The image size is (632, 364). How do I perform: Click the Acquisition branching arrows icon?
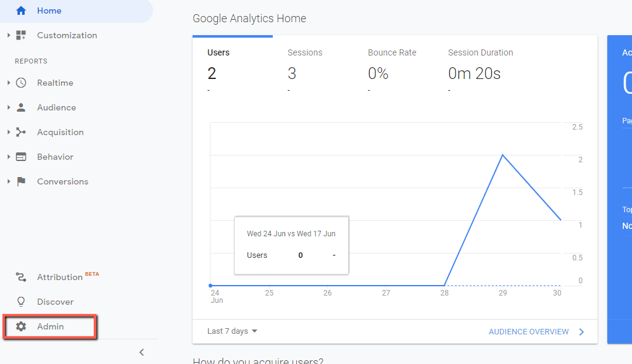21,132
